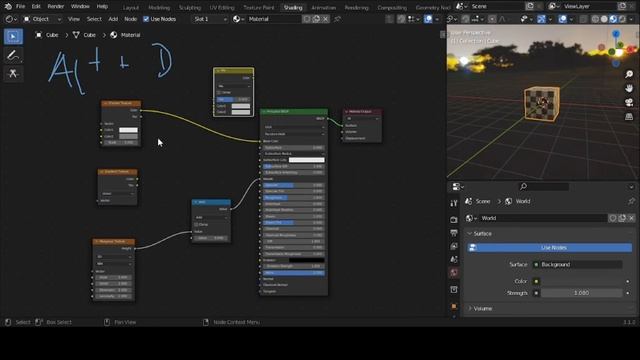Click the Strength 1.000 value field

click(x=581, y=293)
